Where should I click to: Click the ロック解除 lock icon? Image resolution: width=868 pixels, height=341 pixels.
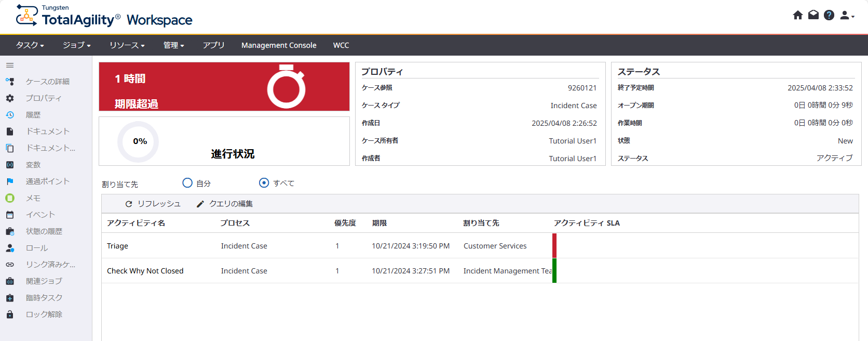pyautogui.click(x=10, y=314)
